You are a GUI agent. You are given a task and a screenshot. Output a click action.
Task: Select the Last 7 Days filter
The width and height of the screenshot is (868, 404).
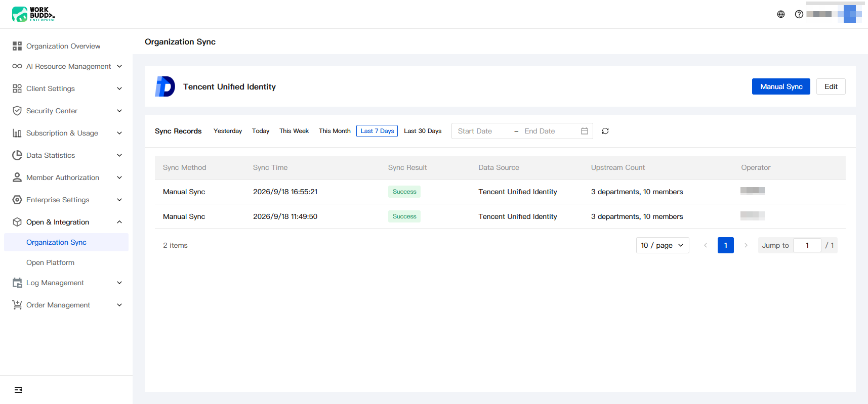coord(377,131)
